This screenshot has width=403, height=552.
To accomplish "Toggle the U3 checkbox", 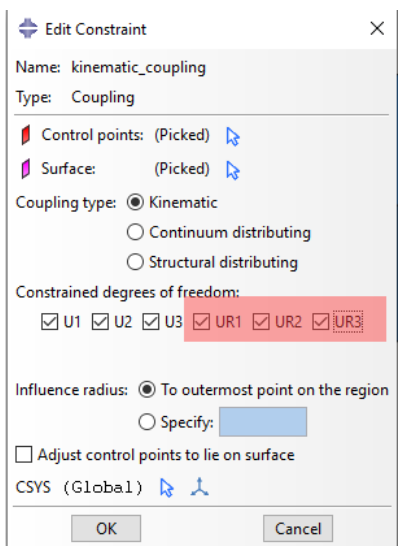I will click(x=151, y=322).
